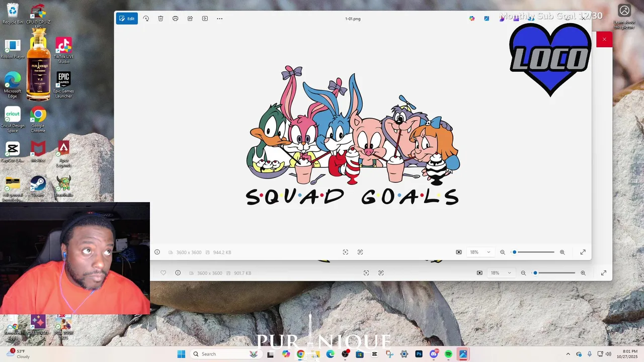
Task: Open Google Chrome desktop shortcut
Action: coord(38,119)
